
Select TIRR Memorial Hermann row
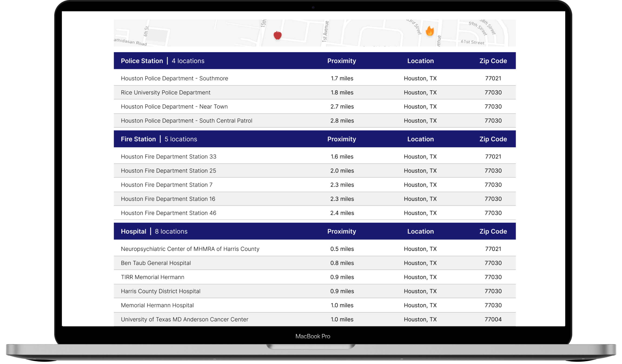click(314, 277)
